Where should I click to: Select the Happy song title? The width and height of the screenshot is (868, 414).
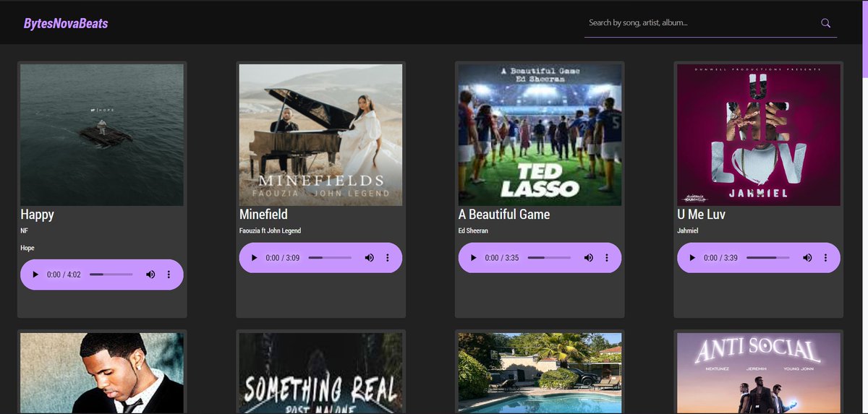coord(38,215)
